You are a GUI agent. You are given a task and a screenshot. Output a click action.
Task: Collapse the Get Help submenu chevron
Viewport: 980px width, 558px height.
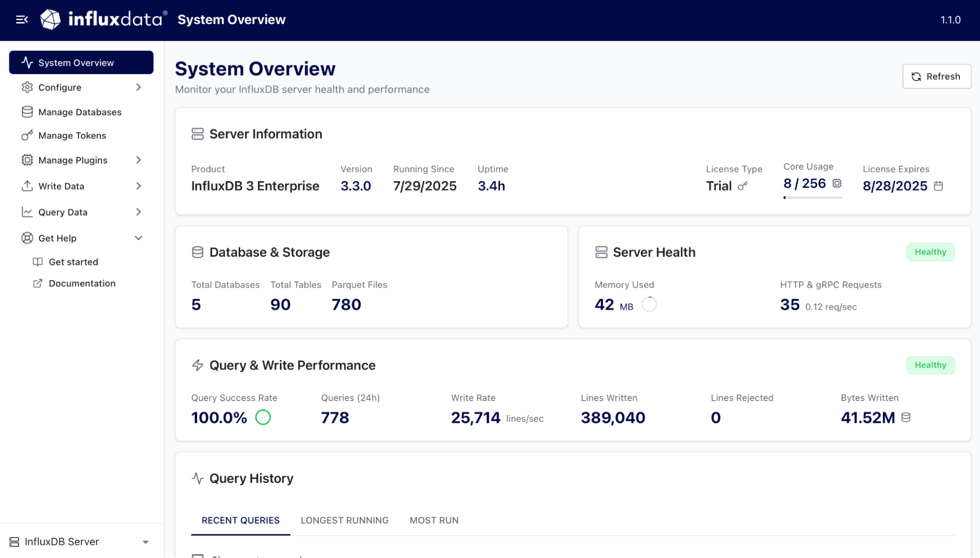point(139,238)
